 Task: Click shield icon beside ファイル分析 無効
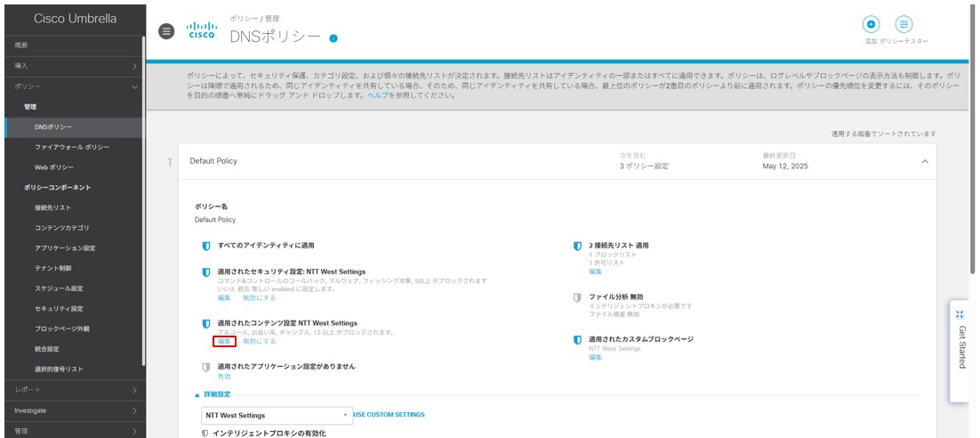pos(577,296)
